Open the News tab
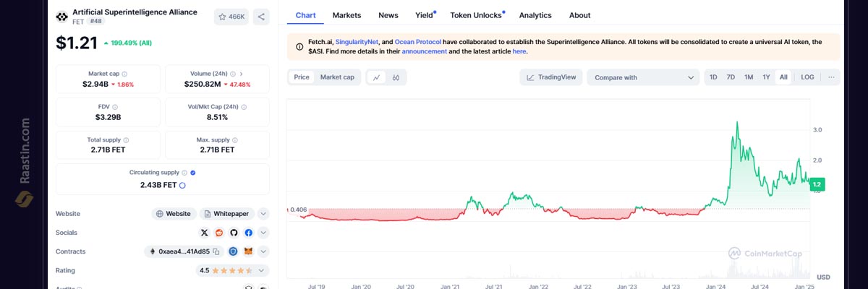 pyautogui.click(x=388, y=15)
